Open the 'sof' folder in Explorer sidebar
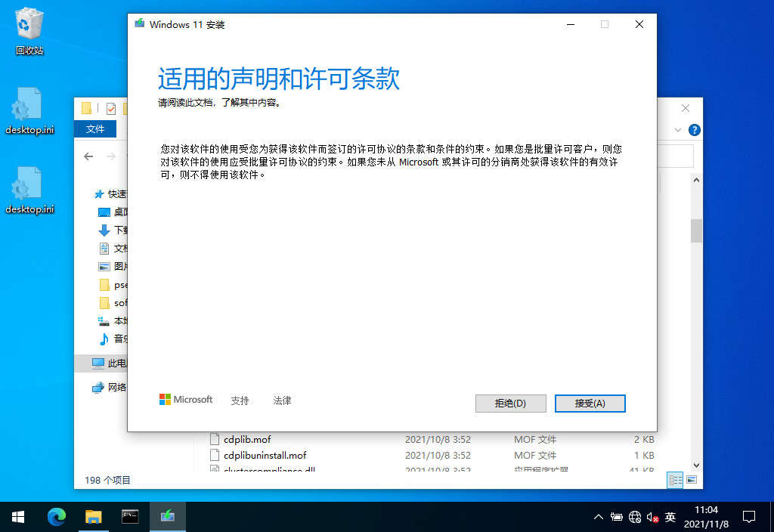Image resolution: width=774 pixels, height=532 pixels. pos(113,302)
